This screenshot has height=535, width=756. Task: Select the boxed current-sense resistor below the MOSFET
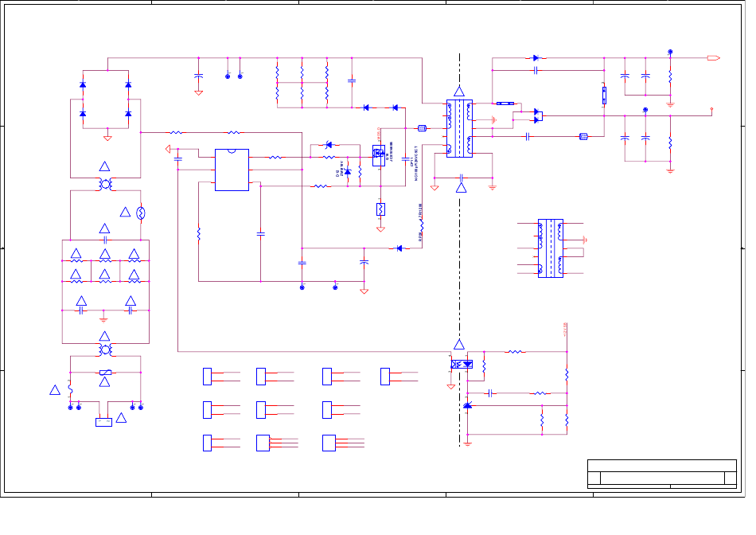pyautogui.click(x=380, y=209)
